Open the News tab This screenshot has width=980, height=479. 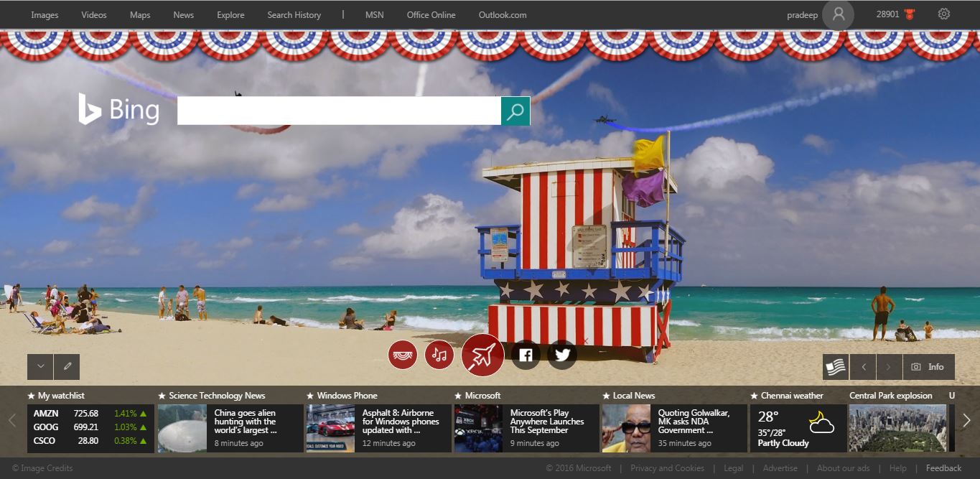184,14
